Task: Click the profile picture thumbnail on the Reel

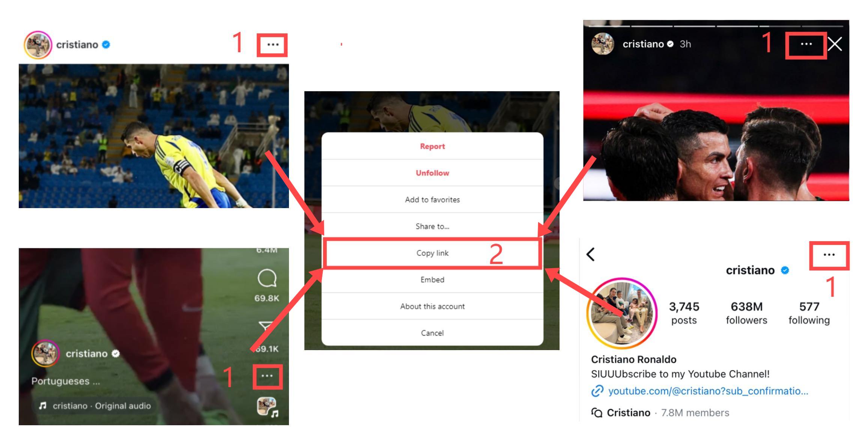Action: (46, 352)
